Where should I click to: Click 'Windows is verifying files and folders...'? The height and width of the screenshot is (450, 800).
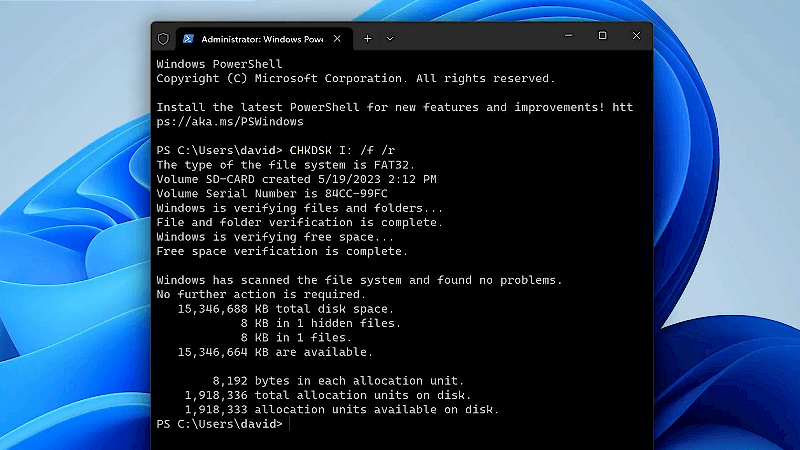pyautogui.click(x=299, y=208)
